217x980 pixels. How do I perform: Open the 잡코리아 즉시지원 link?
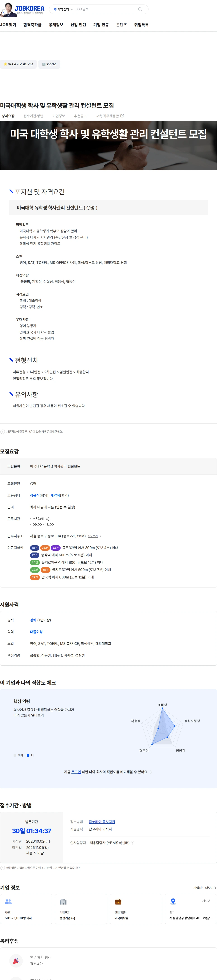pos(102,822)
